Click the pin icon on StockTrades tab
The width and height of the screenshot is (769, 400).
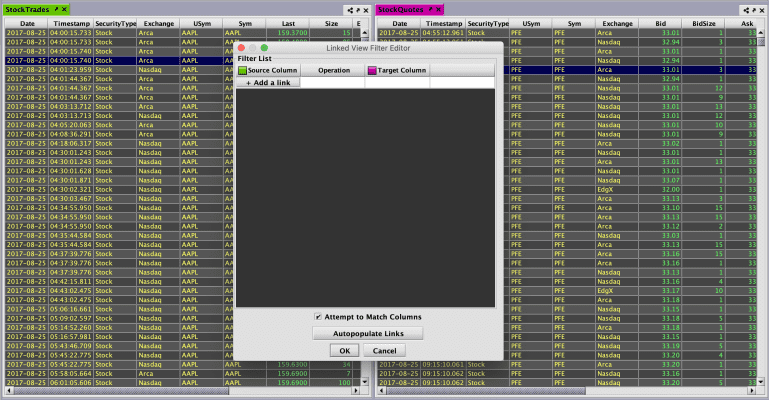55,8
